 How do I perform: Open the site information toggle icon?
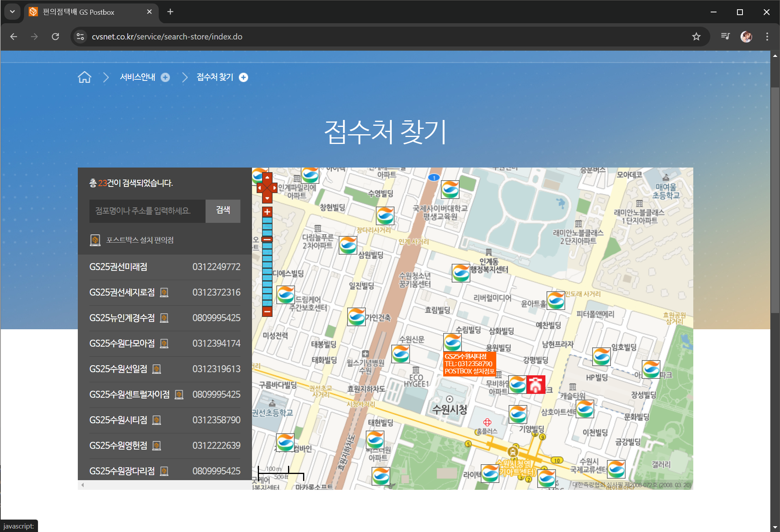81,36
